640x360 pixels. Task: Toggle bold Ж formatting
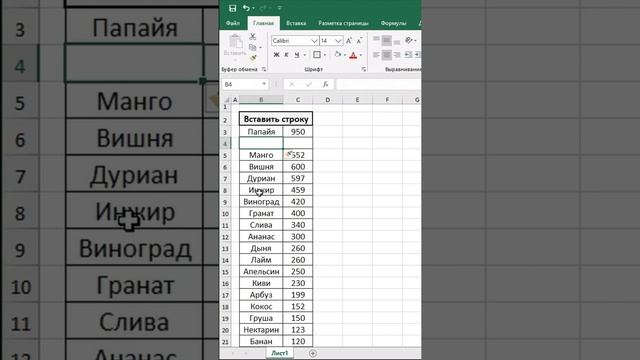click(276, 55)
